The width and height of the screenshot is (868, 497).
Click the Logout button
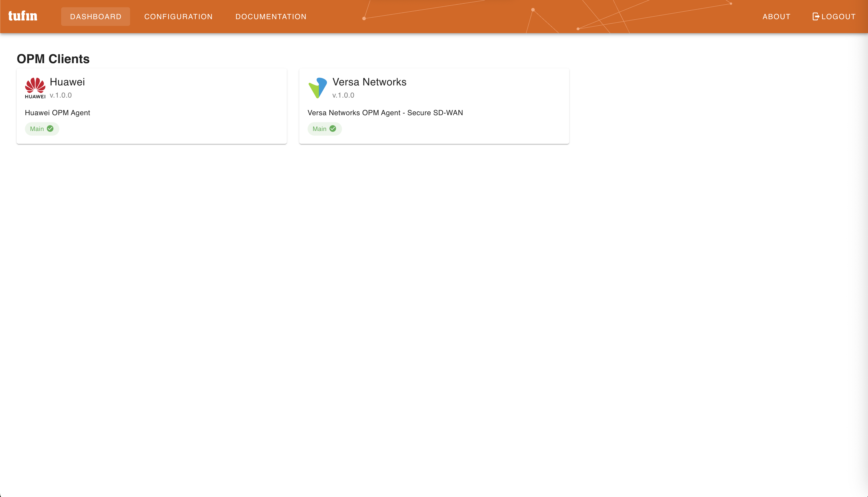pos(834,16)
